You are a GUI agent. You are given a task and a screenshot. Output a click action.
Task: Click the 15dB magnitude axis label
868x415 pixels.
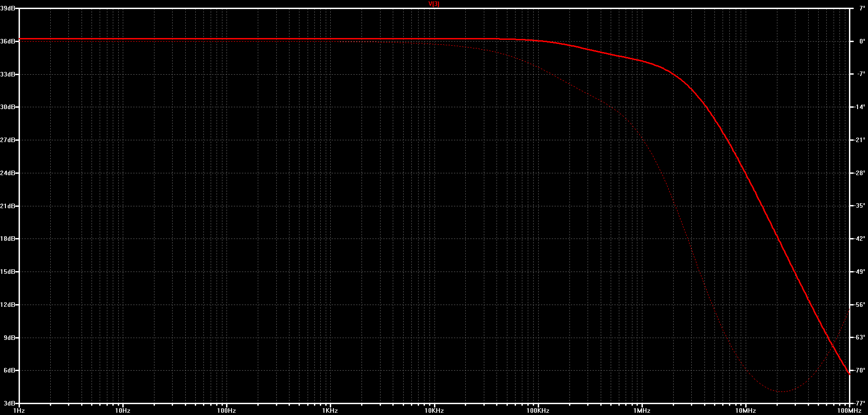(x=8, y=272)
